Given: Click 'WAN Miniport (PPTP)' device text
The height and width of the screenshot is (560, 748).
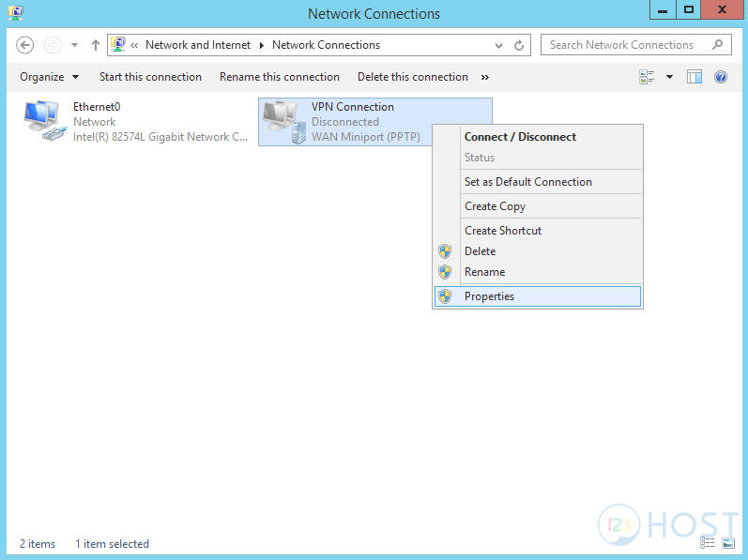Looking at the screenshot, I should point(366,137).
